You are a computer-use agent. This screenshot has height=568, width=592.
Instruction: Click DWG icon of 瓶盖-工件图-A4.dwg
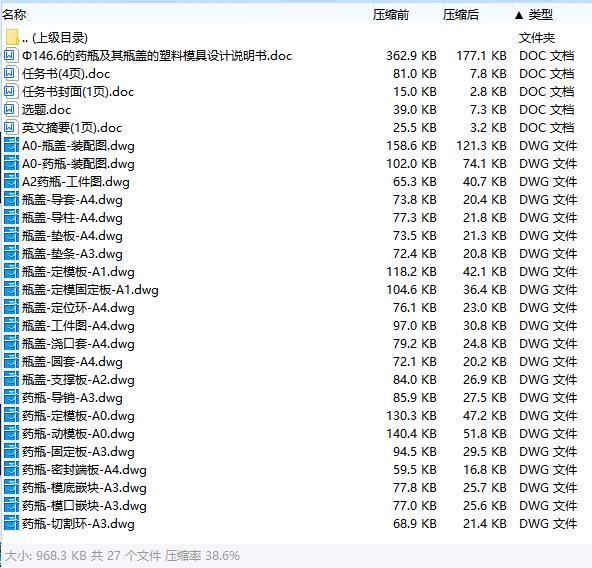[11, 326]
